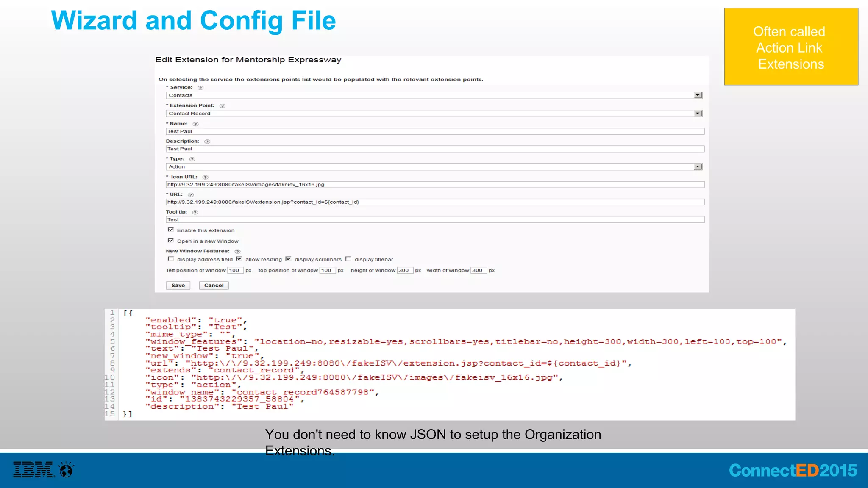Expand the Extension Point dropdown
Screen dimensions: 868x488
pos(698,114)
